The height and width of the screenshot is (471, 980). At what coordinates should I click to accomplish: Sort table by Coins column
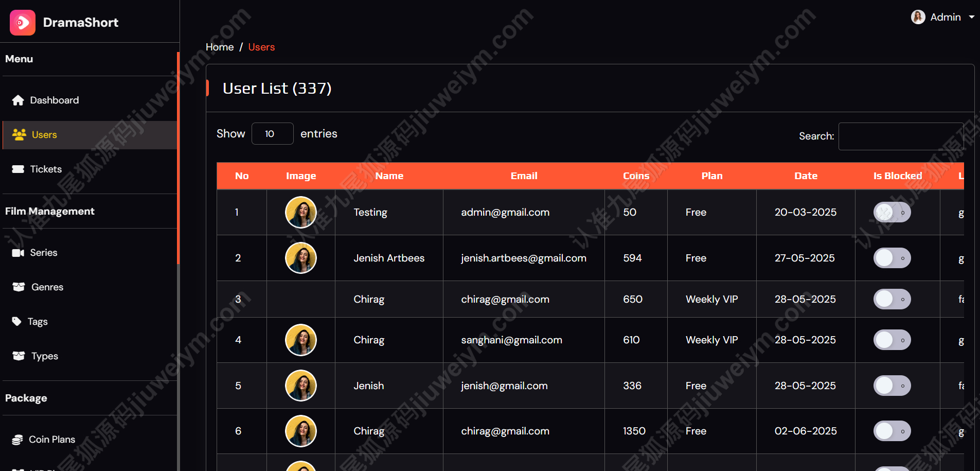pos(636,176)
